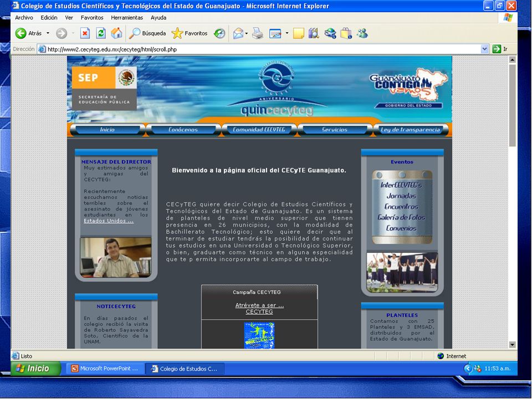Click the edit page icon
The image size is (532, 399).
coord(275,34)
